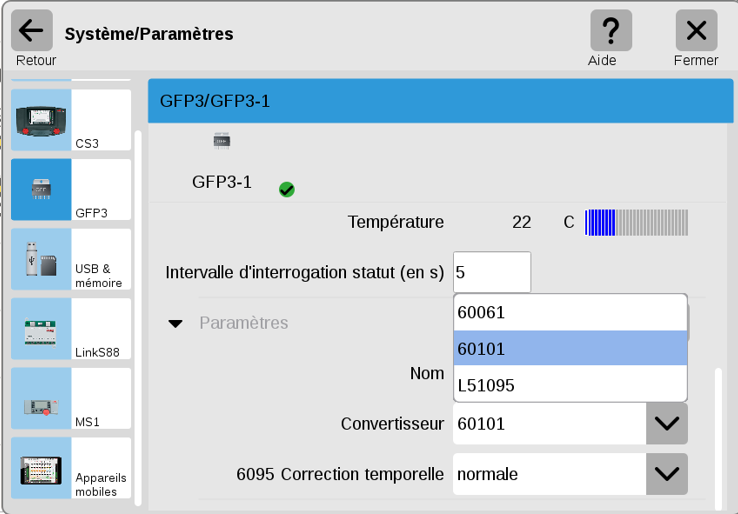Open the Convertisseur dropdown arrow
Viewport: 738px width, 514px height.
click(x=666, y=424)
